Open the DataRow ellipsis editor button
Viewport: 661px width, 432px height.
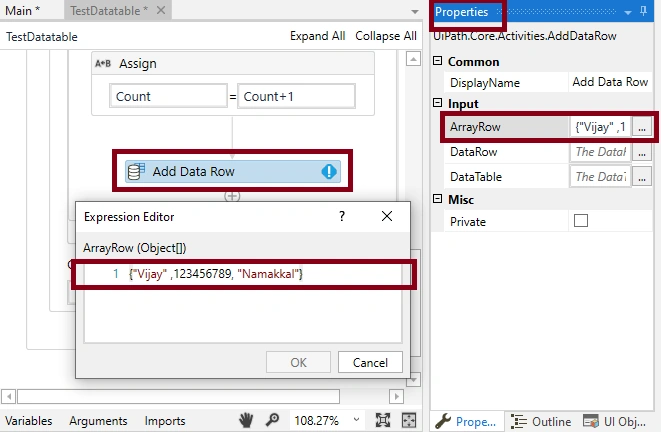pyautogui.click(x=642, y=152)
